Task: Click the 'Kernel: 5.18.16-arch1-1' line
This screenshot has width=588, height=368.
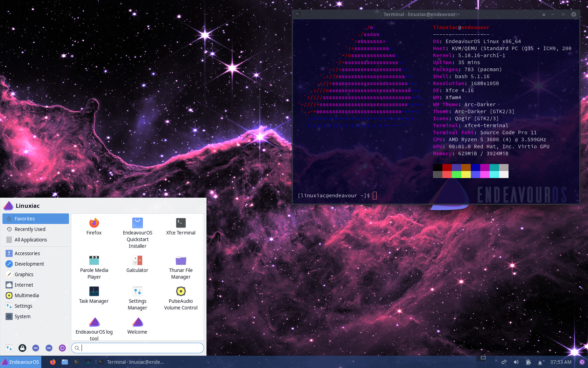Action: click(x=469, y=55)
